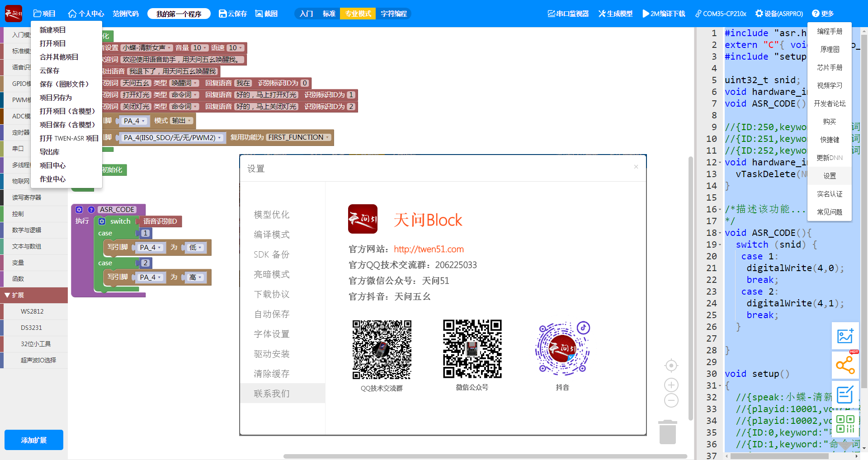
Task: Click the share icon on right edge
Action: (846, 365)
